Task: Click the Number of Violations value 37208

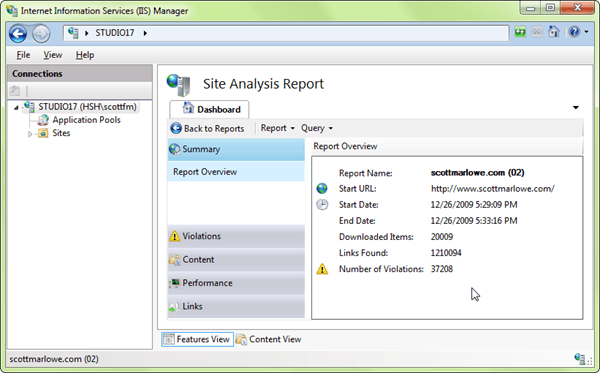Action: (x=442, y=269)
